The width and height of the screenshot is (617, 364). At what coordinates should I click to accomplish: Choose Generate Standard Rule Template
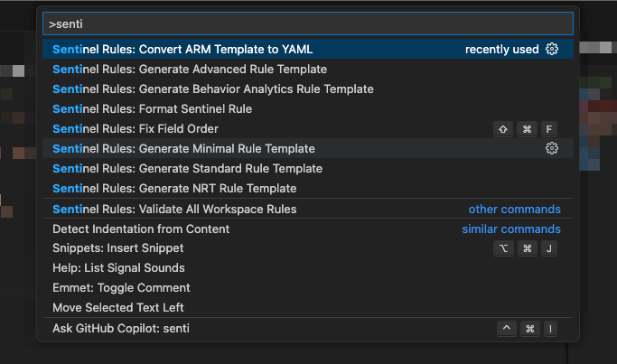point(308,168)
